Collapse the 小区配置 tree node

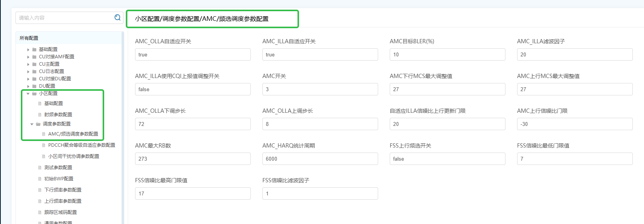tap(28, 94)
